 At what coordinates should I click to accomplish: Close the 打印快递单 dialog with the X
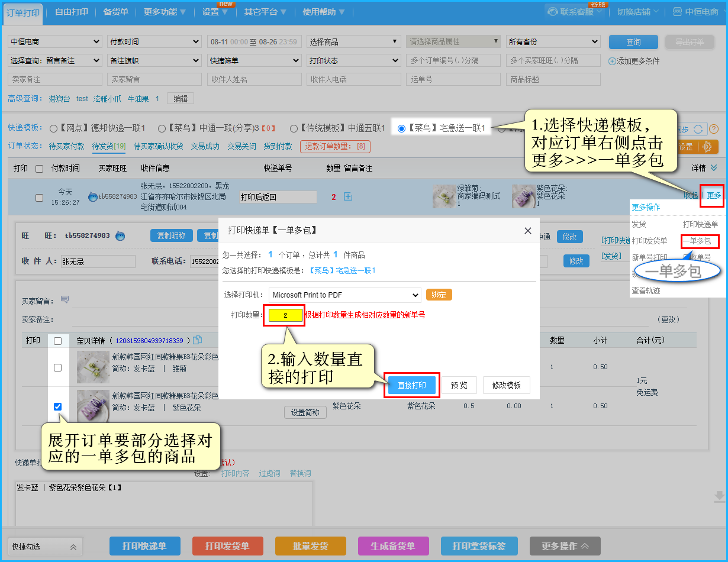(x=528, y=231)
